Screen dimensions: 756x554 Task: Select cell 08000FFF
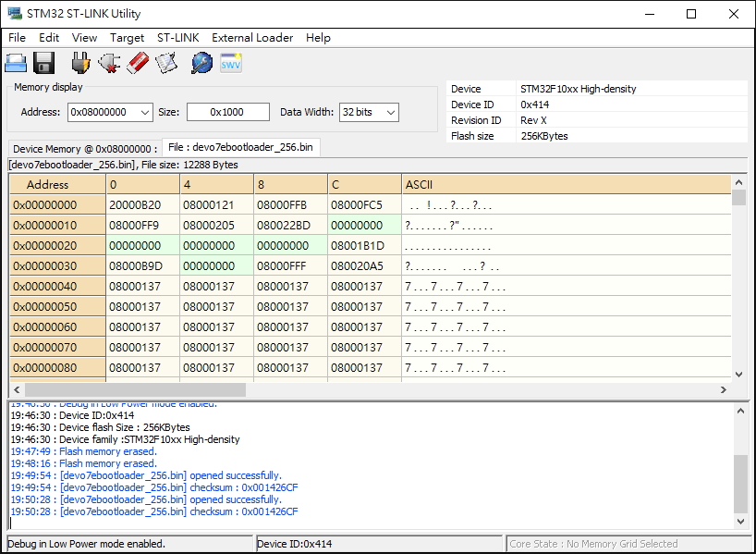point(290,265)
